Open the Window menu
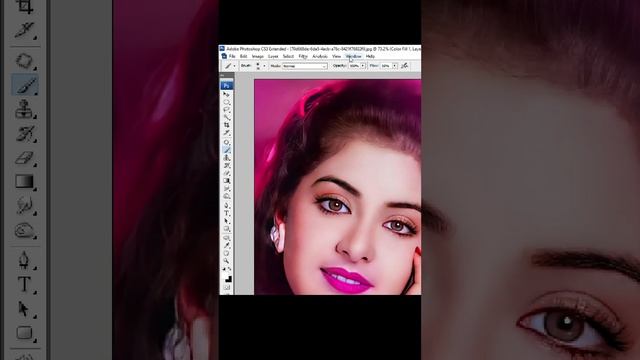 [x=353, y=56]
